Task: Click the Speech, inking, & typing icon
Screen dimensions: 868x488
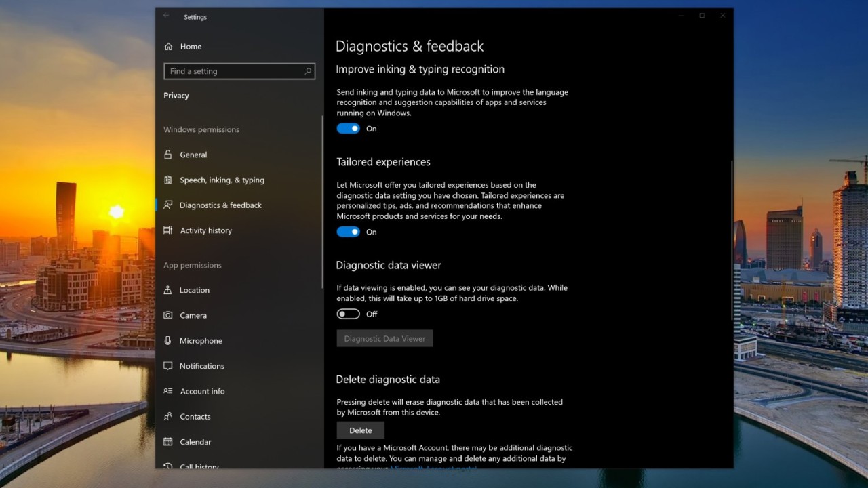Action: click(168, 180)
